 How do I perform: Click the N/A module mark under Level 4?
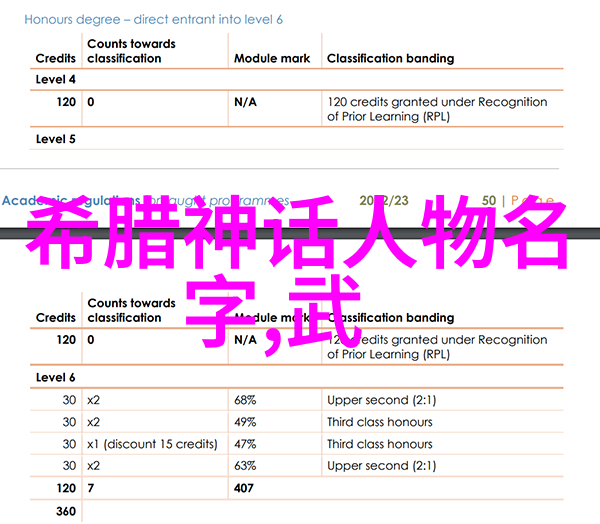pyautogui.click(x=245, y=102)
